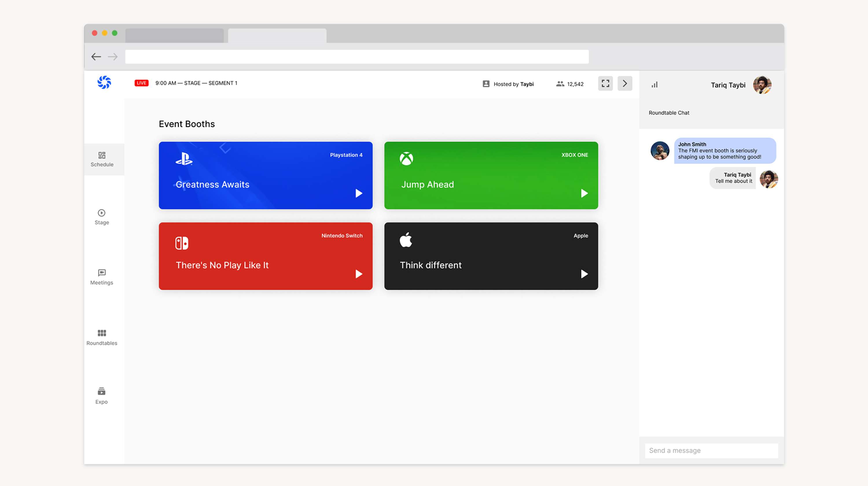
Task: Click the Roundtable Chat heading
Action: coord(669,113)
